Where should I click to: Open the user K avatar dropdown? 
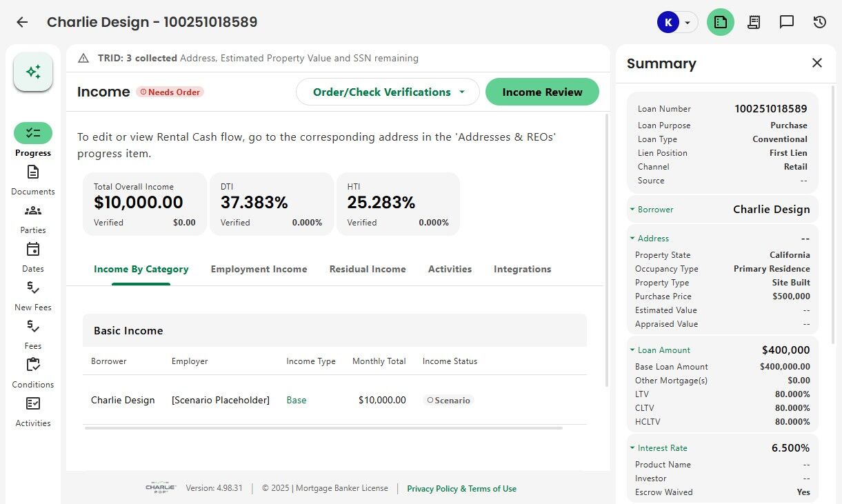click(x=676, y=22)
